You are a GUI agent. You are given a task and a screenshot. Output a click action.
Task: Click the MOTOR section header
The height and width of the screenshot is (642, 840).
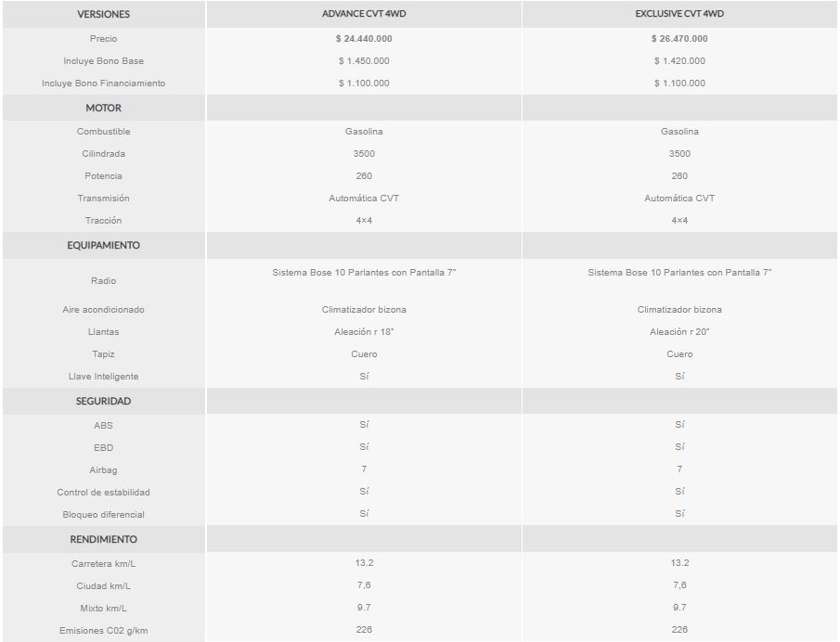(103, 109)
